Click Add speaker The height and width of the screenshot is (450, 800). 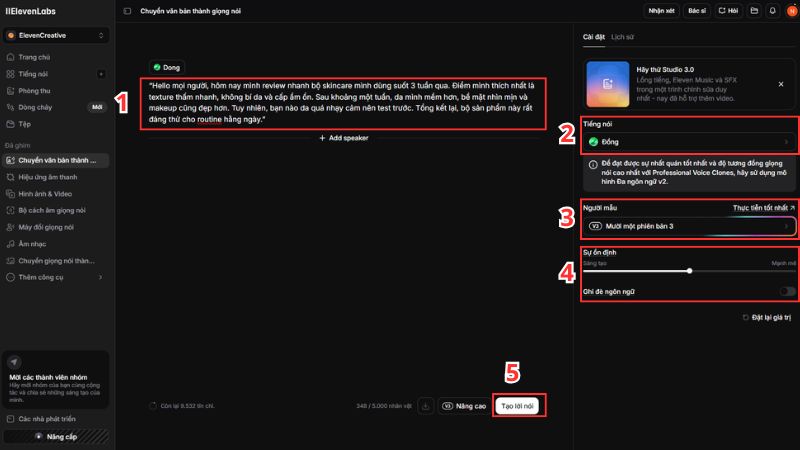[x=343, y=138]
